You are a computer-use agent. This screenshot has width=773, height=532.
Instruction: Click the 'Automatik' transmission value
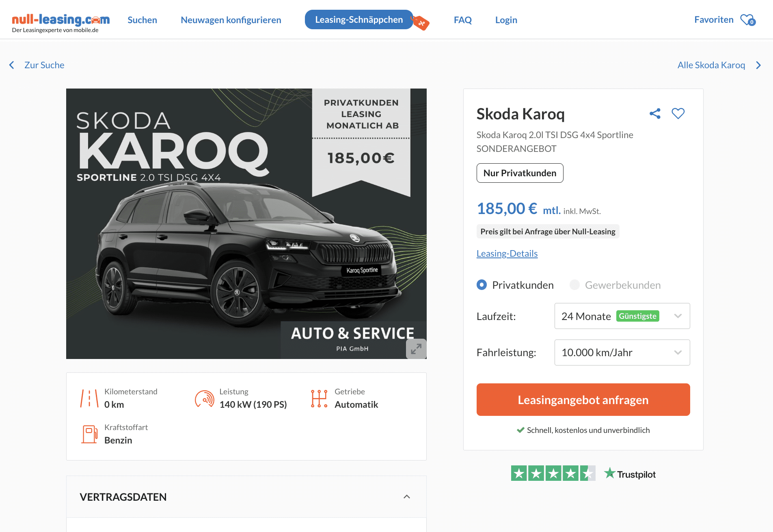356,404
